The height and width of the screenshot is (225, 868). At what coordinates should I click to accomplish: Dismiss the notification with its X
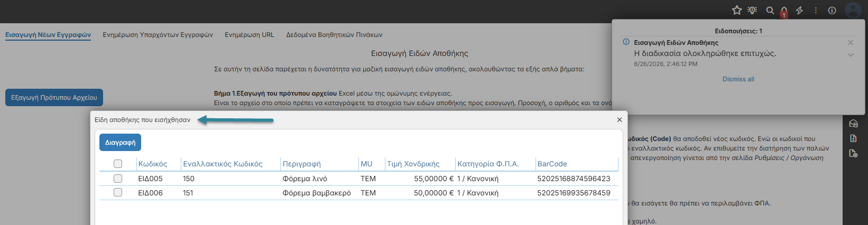pos(851,42)
